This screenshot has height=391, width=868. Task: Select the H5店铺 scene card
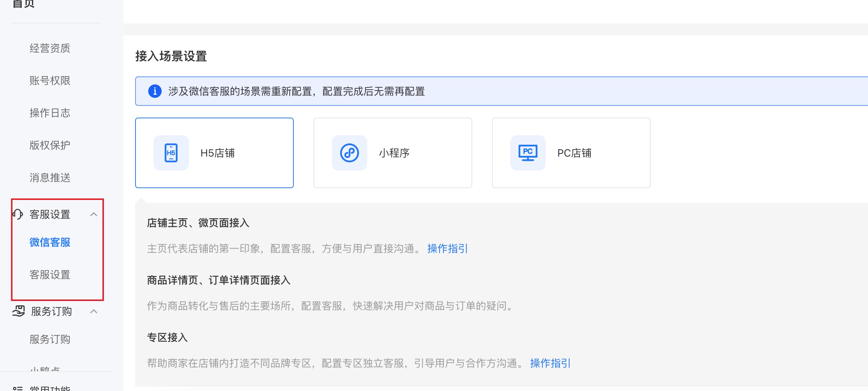214,153
